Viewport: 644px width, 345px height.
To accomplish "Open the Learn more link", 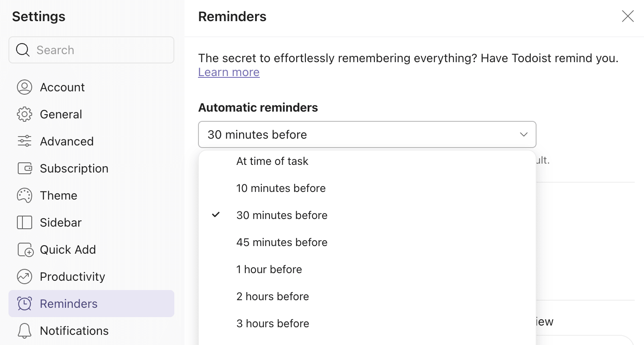I will [x=229, y=72].
